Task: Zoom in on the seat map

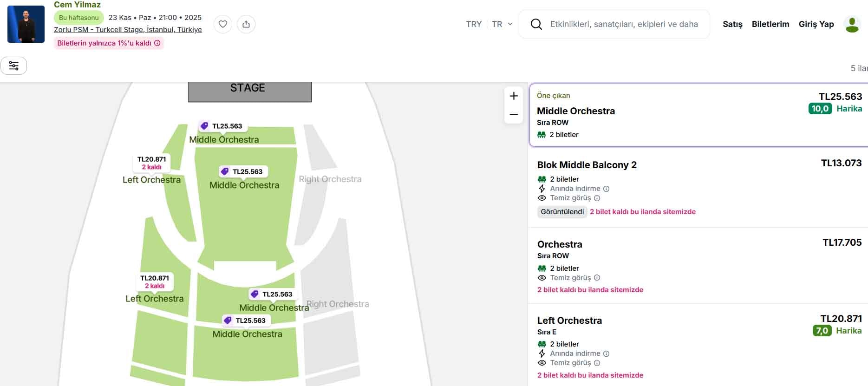Action: pos(514,96)
